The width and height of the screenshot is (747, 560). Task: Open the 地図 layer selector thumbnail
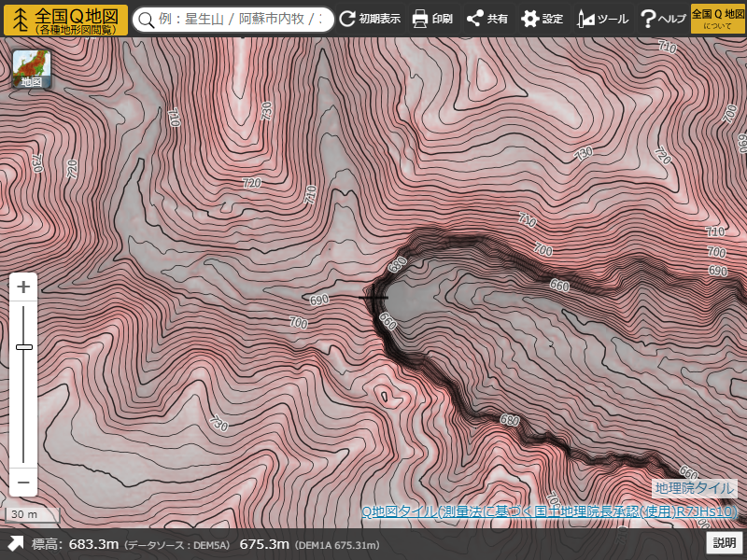click(x=32, y=70)
